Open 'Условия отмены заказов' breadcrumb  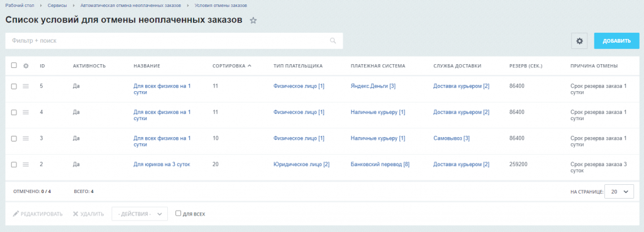click(x=221, y=5)
